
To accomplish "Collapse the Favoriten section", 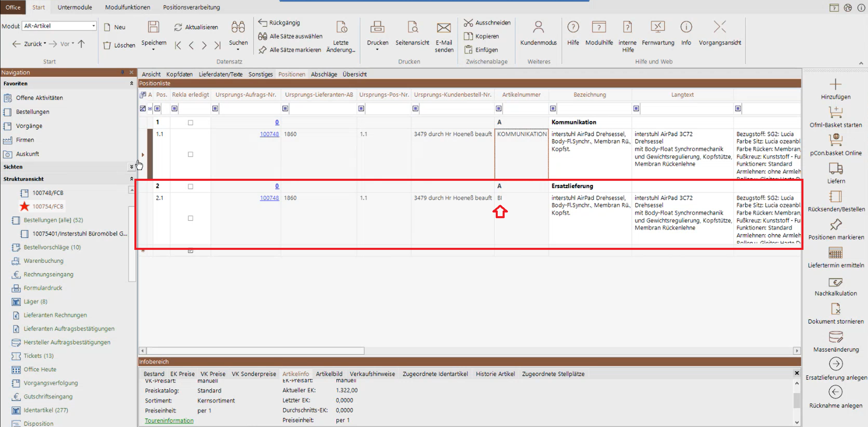I will point(131,84).
